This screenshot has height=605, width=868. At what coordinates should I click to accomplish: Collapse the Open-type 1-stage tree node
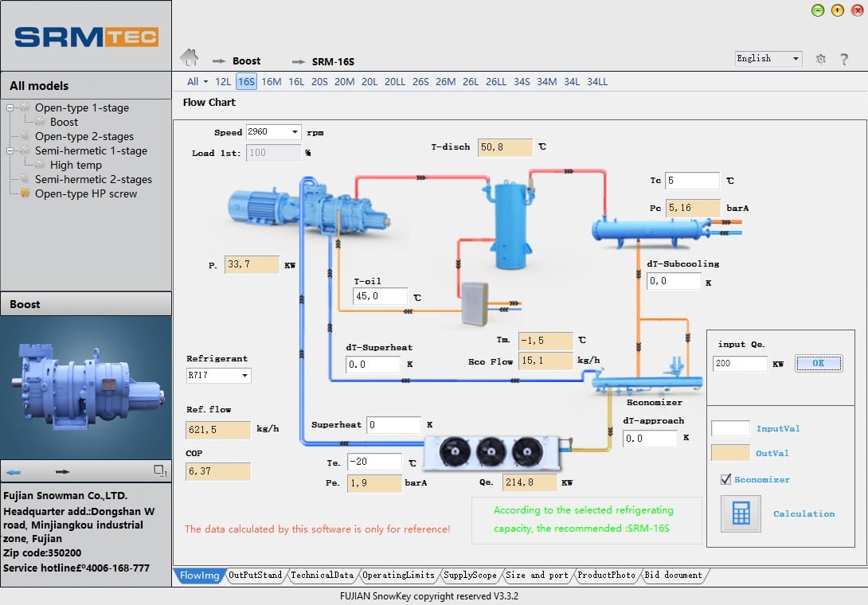point(10,107)
